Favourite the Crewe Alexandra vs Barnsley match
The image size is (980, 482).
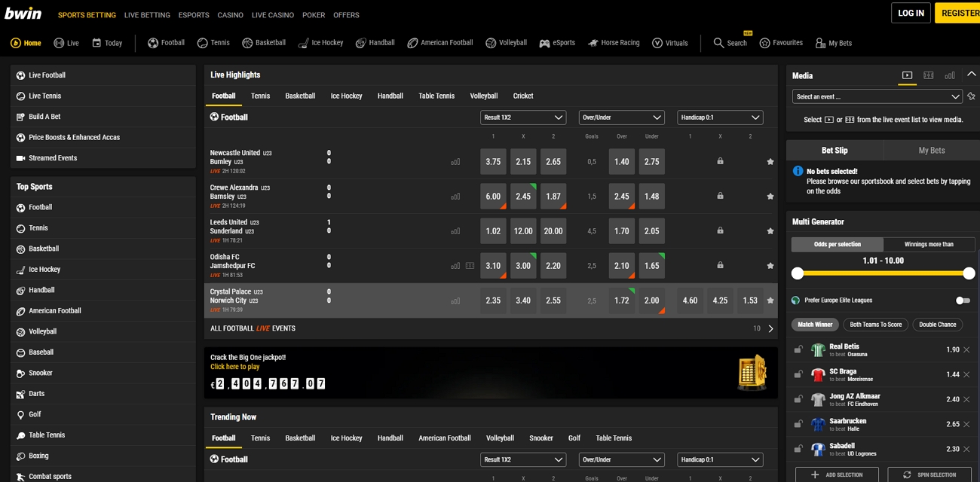pos(770,197)
